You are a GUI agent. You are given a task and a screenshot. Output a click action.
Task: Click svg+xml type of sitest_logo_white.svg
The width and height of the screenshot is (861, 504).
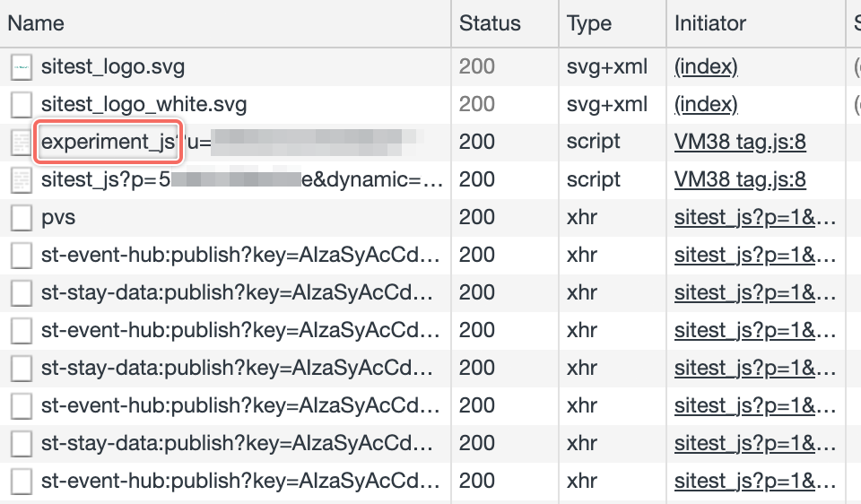[x=607, y=105]
